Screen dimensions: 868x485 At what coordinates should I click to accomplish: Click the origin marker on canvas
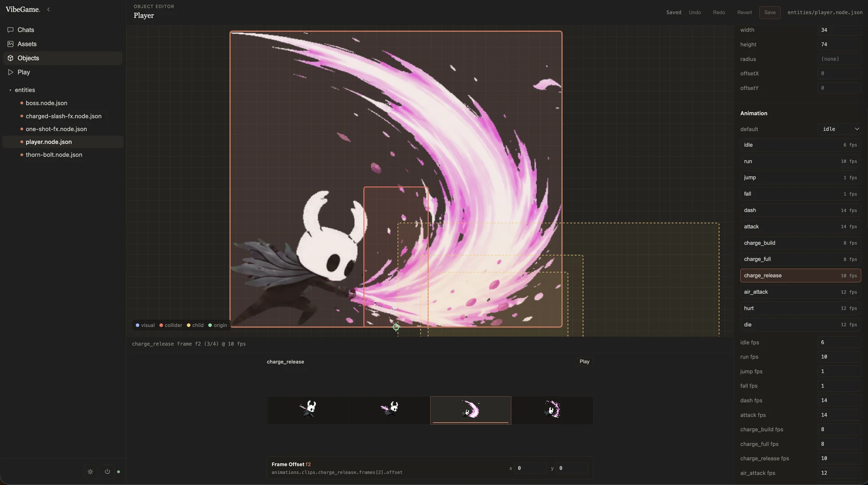(x=396, y=327)
